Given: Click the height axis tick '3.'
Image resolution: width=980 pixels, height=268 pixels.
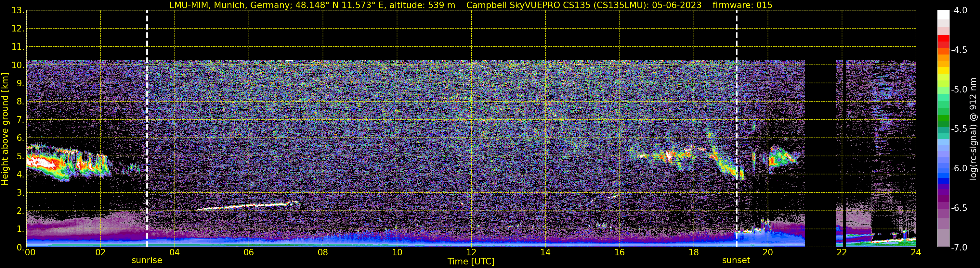Looking at the screenshot, I should point(20,193).
